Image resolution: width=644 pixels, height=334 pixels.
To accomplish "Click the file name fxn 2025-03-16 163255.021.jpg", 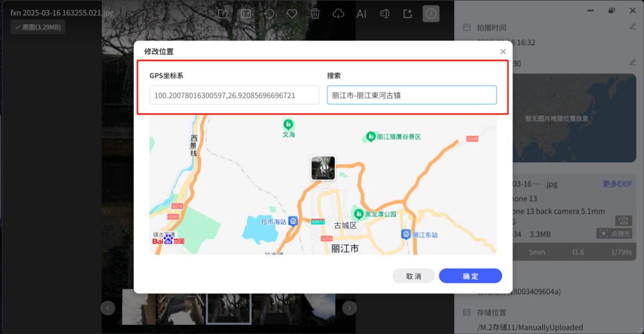I will click(62, 13).
